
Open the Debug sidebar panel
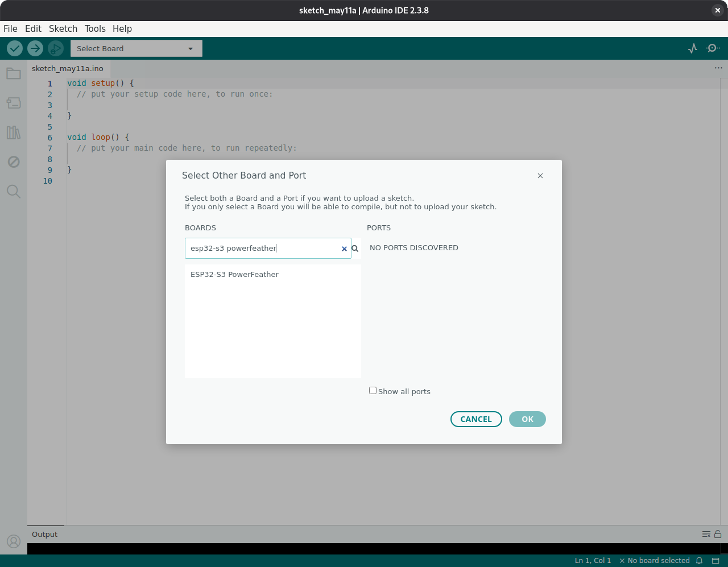(x=14, y=162)
